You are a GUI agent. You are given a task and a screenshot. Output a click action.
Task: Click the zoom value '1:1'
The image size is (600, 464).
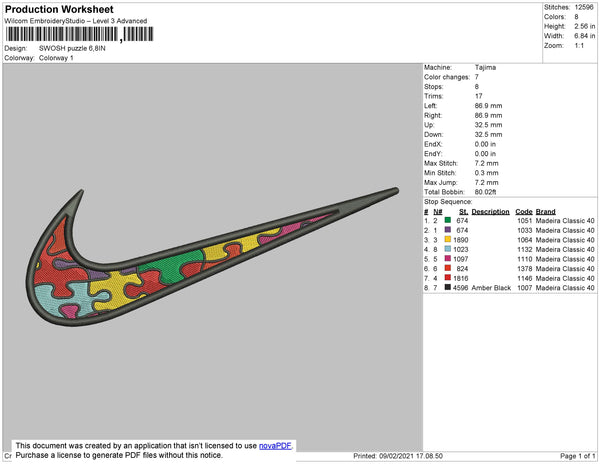click(x=579, y=46)
